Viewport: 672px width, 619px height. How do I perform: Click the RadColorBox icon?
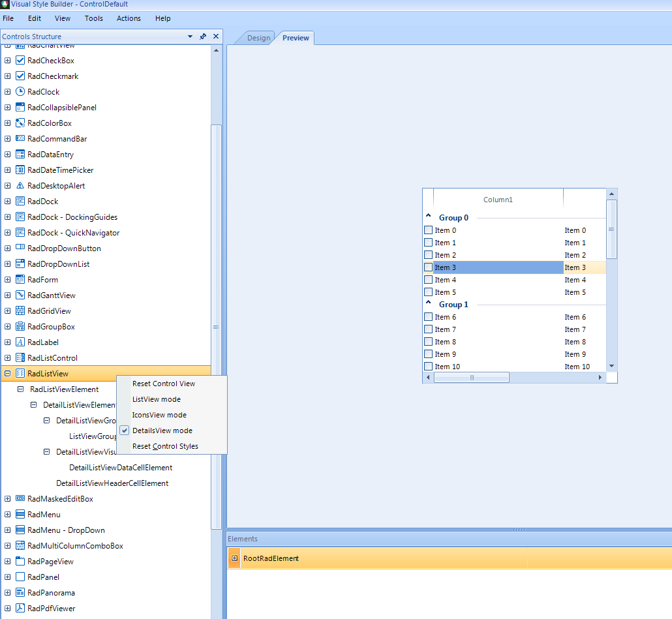coord(20,123)
